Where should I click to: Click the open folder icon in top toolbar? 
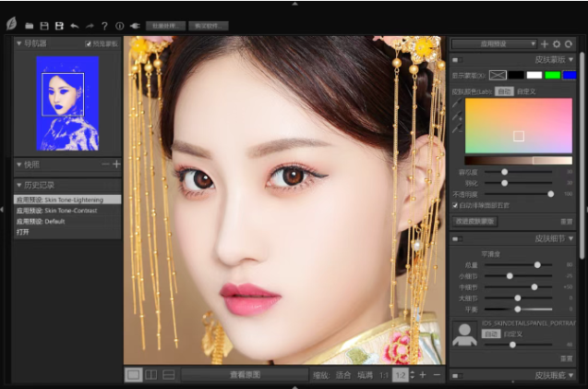(30, 26)
